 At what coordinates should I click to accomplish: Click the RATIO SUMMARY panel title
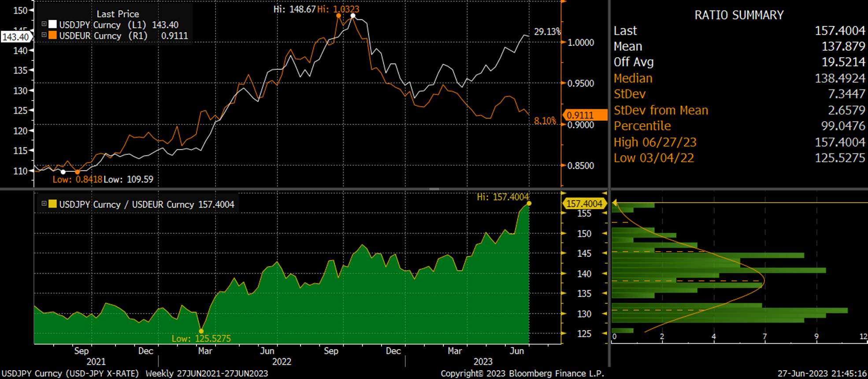point(739,15)
